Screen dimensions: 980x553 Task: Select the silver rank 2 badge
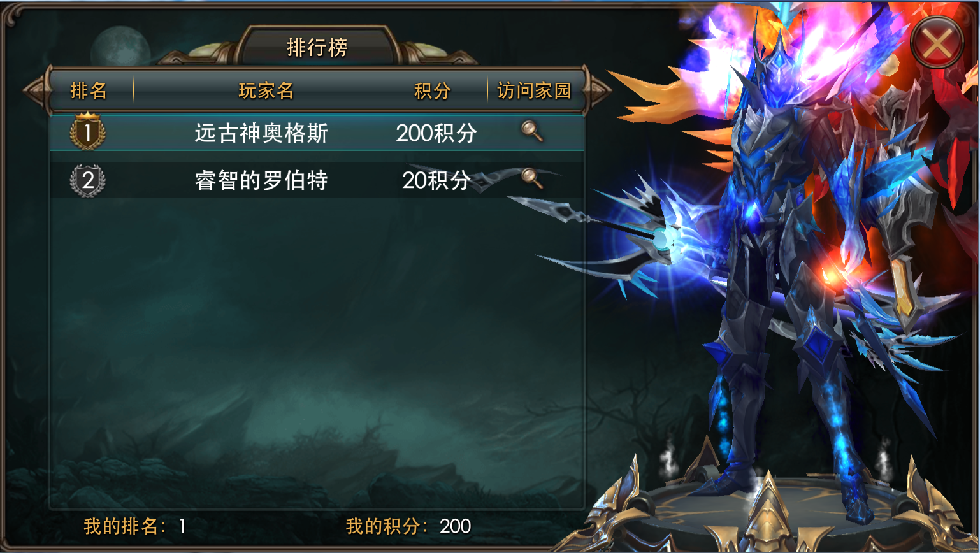pos(87,180)
